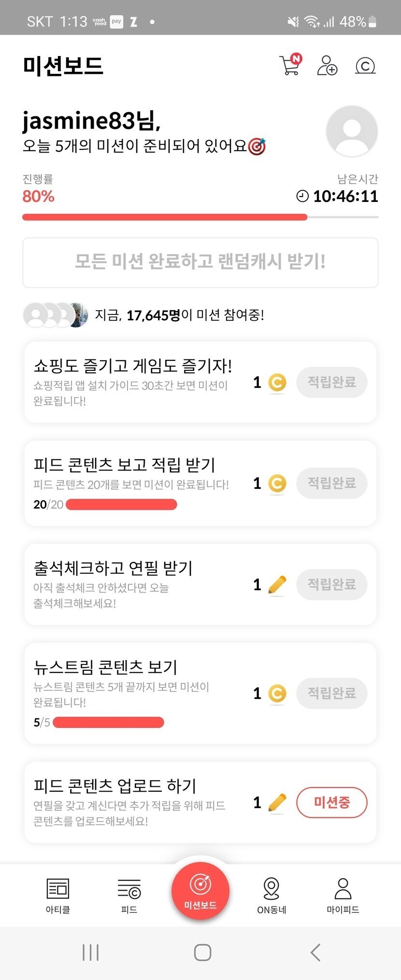Viewport: 401px width, 980px height.
Task: Tap the add friend icon
Action: [327, 65]
